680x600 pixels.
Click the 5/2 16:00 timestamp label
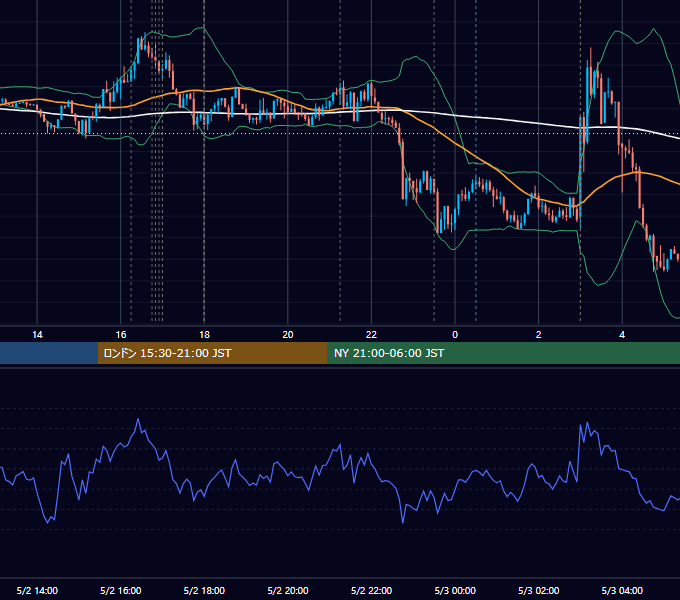click(x=121, y=590)
